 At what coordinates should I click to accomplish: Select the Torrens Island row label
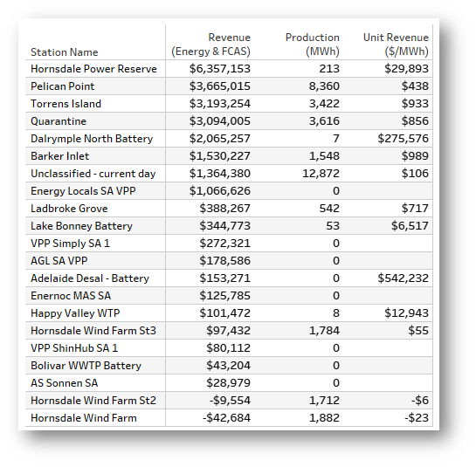[x=66, y=104]
